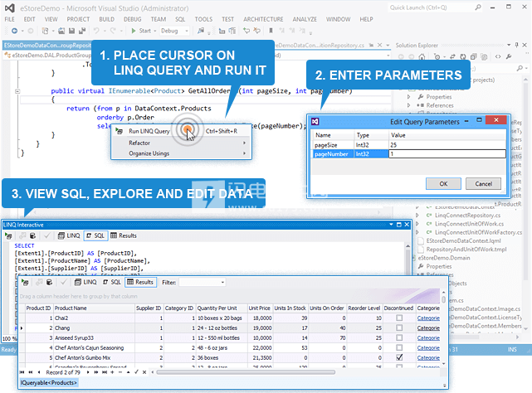Click Solution Explorer Refresh icon
Viewport: 532px width, 393px height.
(463, 57)
